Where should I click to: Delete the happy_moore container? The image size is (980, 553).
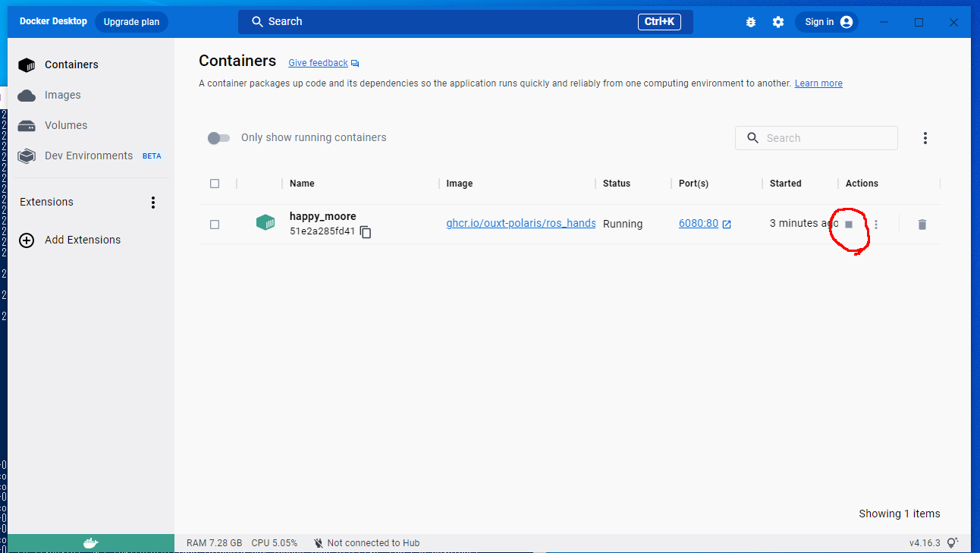click(922, 225)
